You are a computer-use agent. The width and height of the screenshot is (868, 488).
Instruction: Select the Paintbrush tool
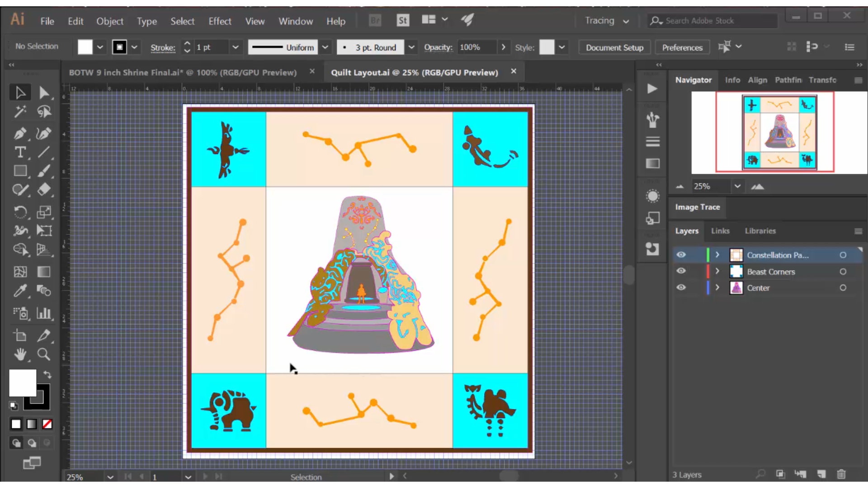[44, 171]
